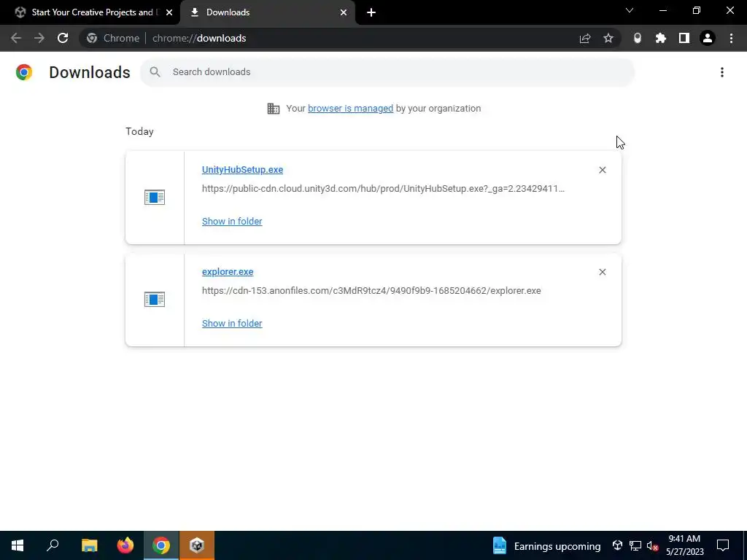
Task: Open the browser is managed link
Action: click(x=351, y=109)
